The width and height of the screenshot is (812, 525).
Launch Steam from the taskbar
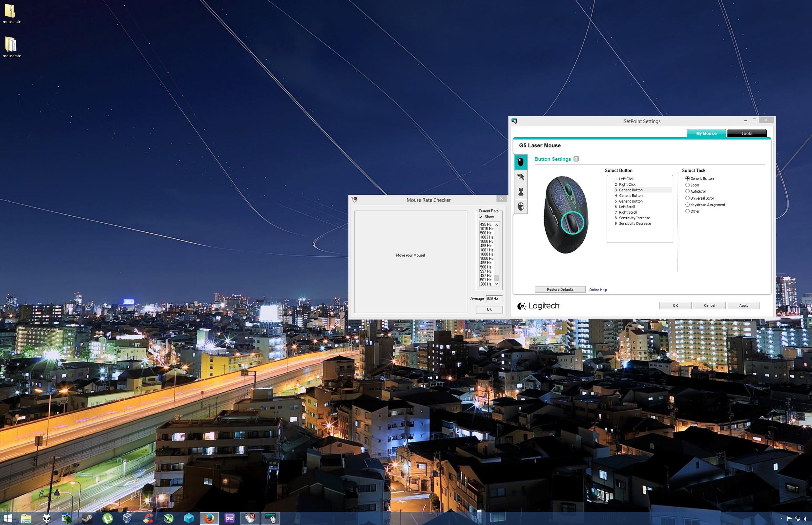pos(87,518)
